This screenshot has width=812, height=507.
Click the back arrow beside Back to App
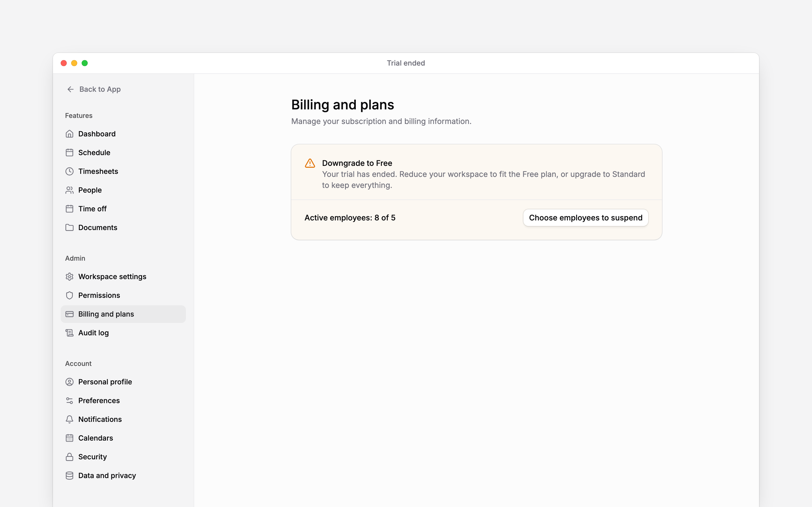[x=70, y=89]
